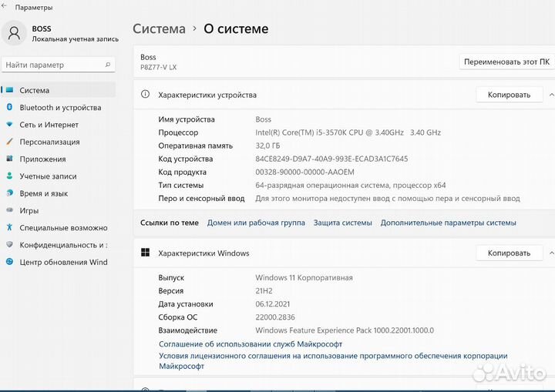Image resolution: width=555 pixels, height=392 pixels.
Task: Open 'Дополнительные параметры системы' link
Action: click(x=448, y=223)
